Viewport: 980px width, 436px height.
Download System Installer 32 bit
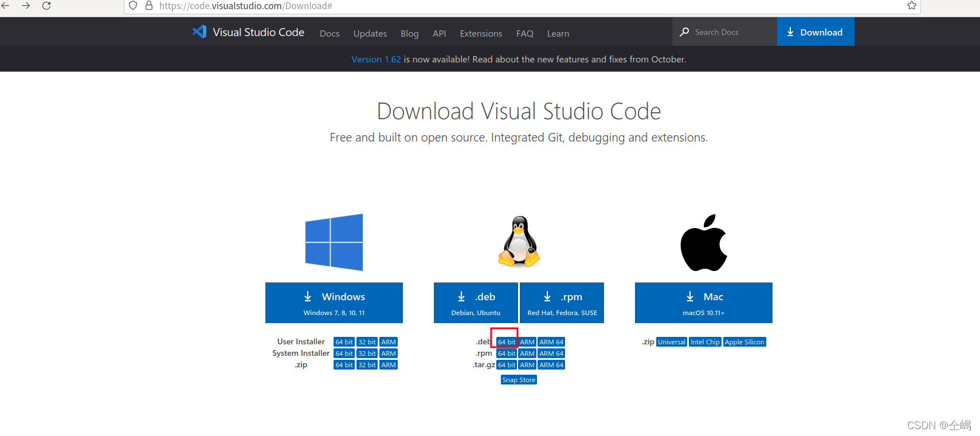pos(367,353)
